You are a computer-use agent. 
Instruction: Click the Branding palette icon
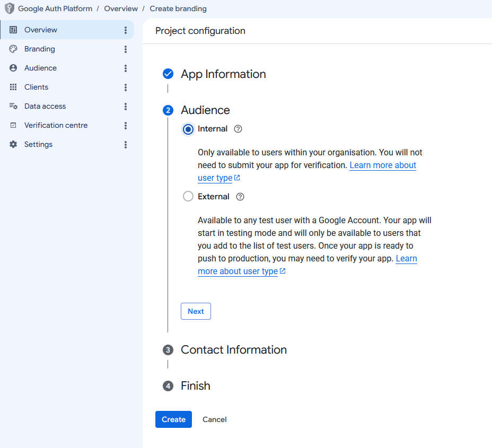click(x=13, y=49)
